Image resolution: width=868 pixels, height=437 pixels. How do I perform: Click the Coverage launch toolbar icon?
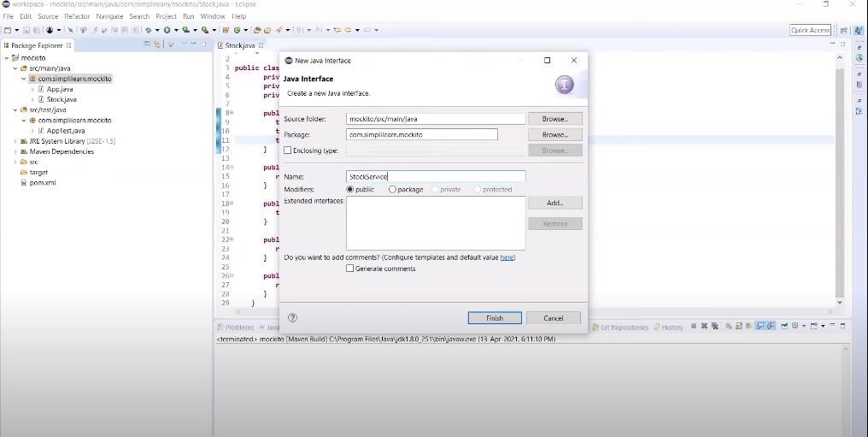click(186, 30)
